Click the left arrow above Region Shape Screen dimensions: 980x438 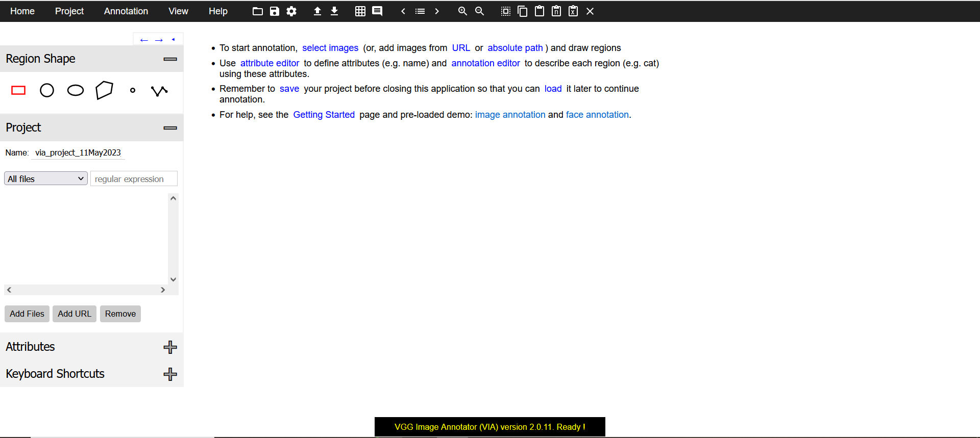click(144, 40)
